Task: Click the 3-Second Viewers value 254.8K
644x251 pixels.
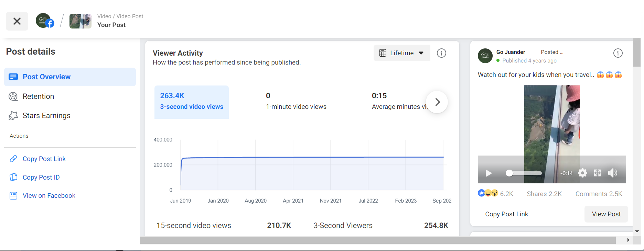Action: (x=436, y=226)
